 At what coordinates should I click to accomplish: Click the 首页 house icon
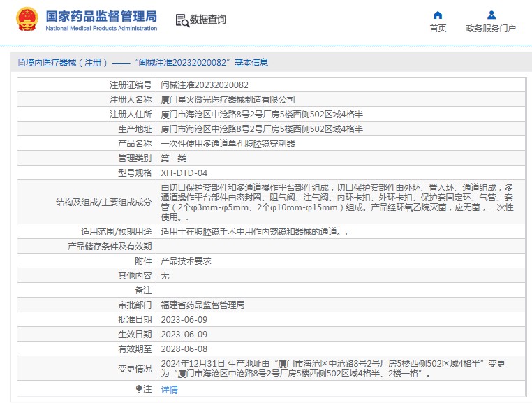point(438,15)
